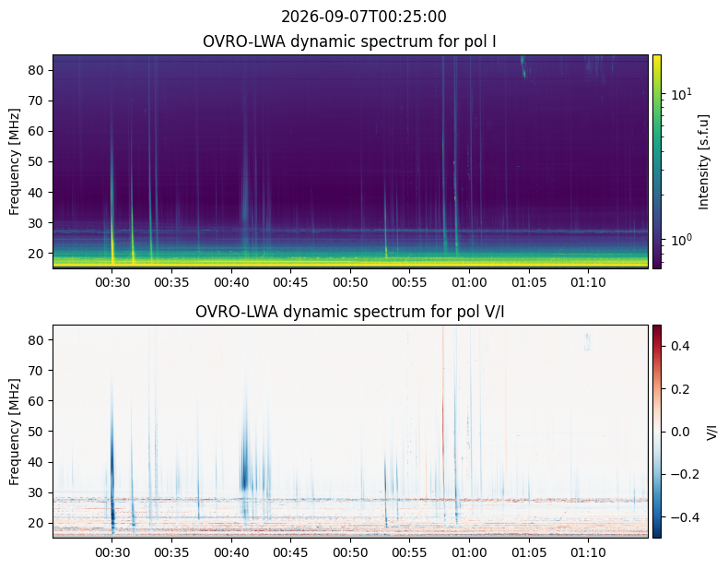
Task: Click the 01:00 tick label under the top plot
Action: (469, 282)
